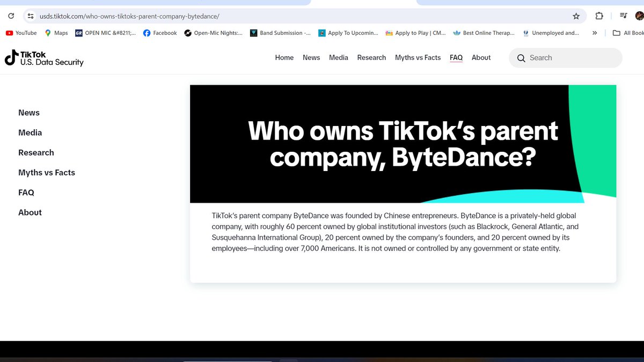
Task: Open the Open-Mic Nights bookmark
Action: [x=214, y=33]
